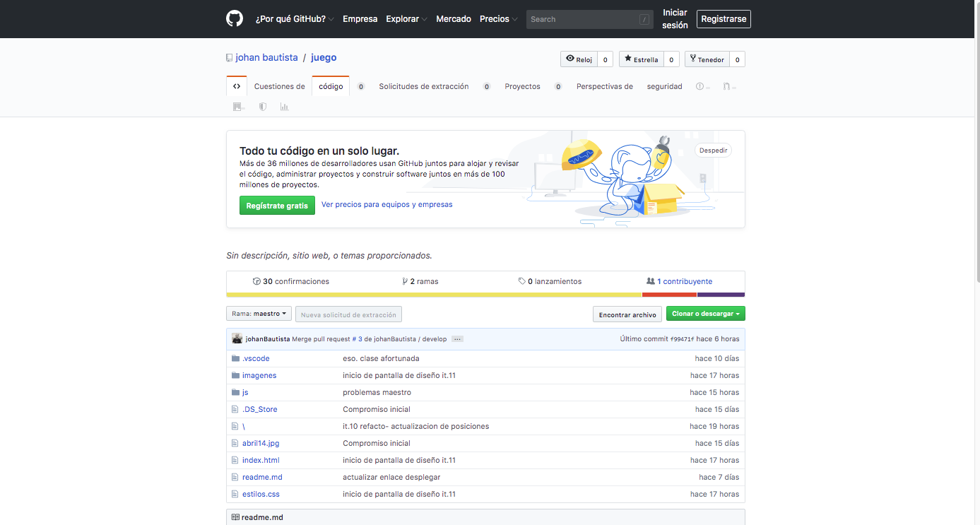Select the código tab
The height and width of the screenshot is (525, 980).
click(x=331, y=86)
